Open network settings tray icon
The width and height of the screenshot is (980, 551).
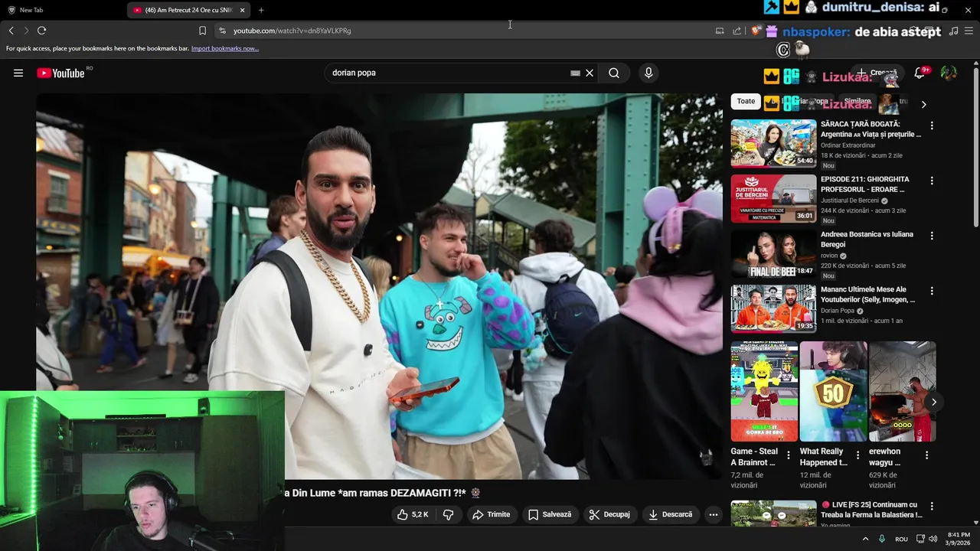tap(920, 539)
